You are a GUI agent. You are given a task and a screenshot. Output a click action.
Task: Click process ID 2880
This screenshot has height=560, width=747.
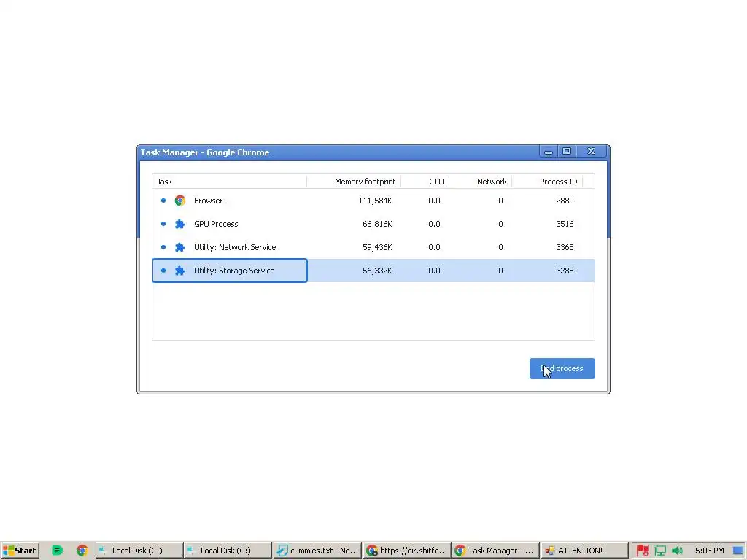click(x=565, y=201)
